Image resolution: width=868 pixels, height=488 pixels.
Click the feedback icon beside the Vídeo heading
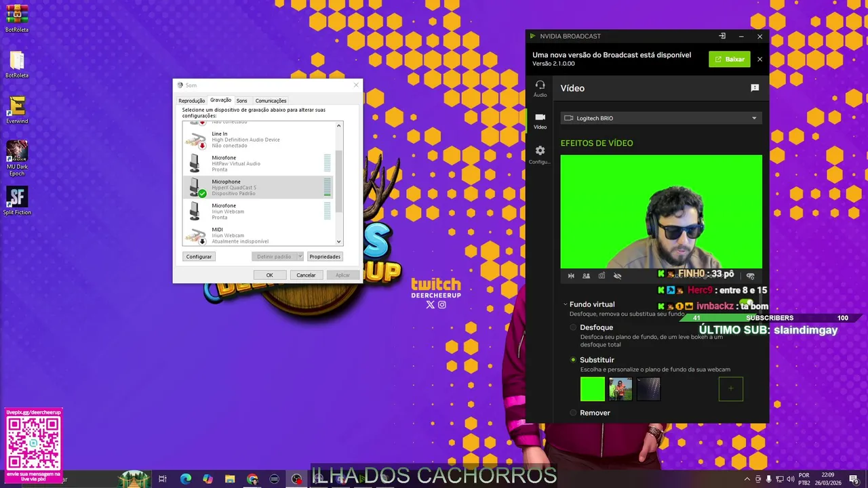click(x=755, y=88)
